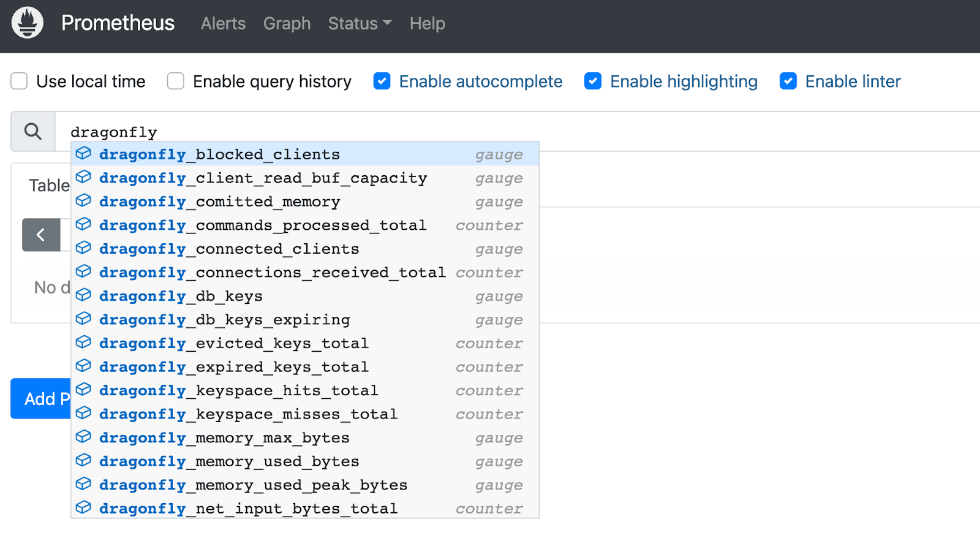Click cube icon beside dragonfly_comitted_memory
This screenshot has width=980, height=549.
click(x=83, y=201)
